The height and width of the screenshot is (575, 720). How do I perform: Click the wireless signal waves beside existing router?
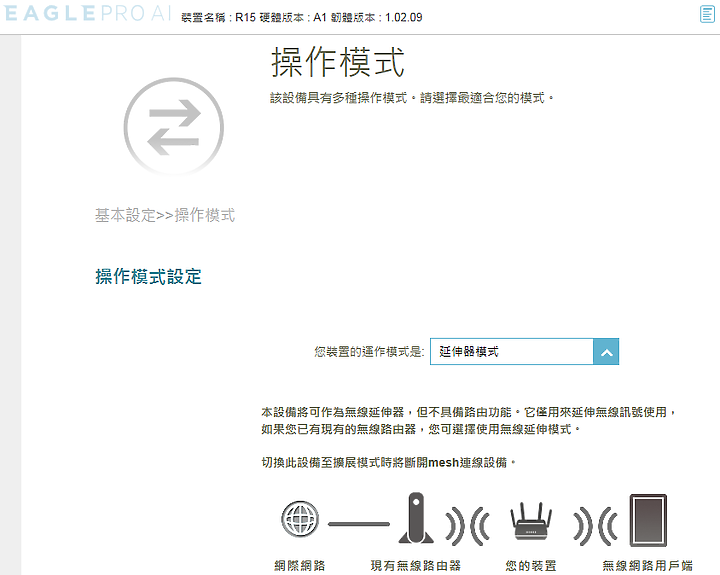(467, 525)
